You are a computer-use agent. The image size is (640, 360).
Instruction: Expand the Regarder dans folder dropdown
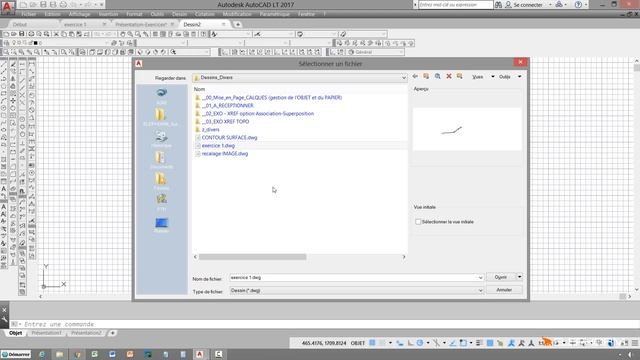[404, 78]
